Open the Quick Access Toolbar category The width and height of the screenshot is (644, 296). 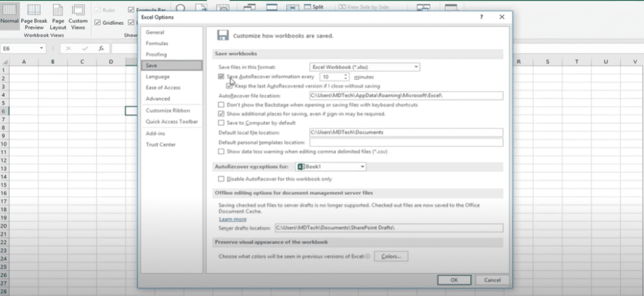[x=171, y=122]
